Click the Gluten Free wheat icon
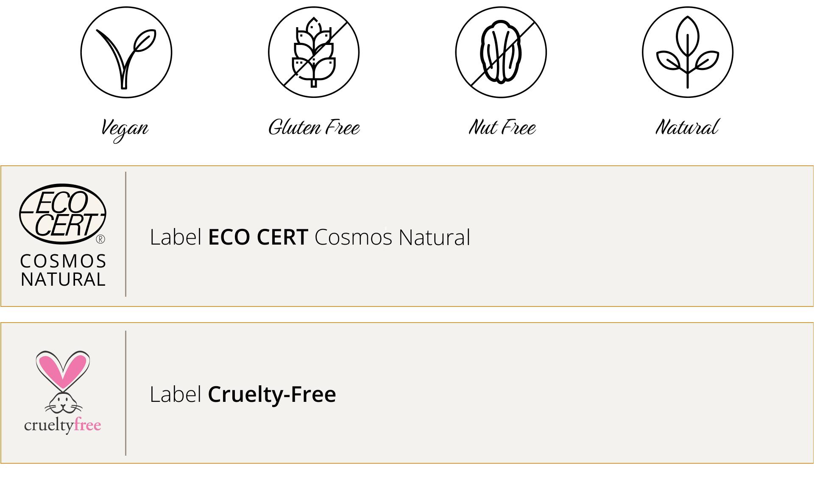The height and width of the screenshot is (504, 814). [314, 52]
